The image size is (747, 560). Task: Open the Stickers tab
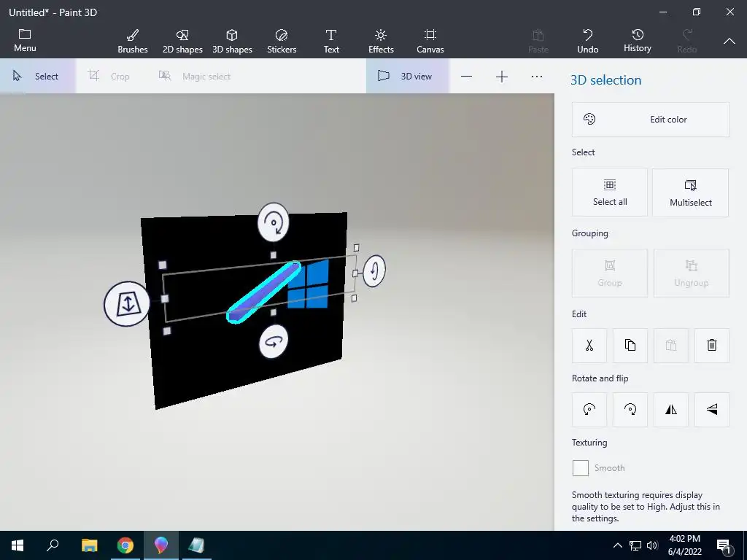pyautogui.click(x=282, y=42)
